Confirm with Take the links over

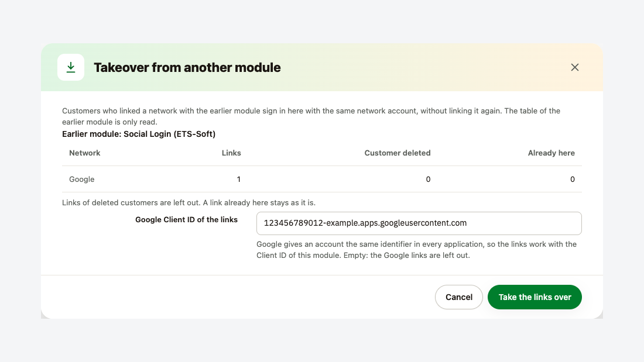pos(535,297)
